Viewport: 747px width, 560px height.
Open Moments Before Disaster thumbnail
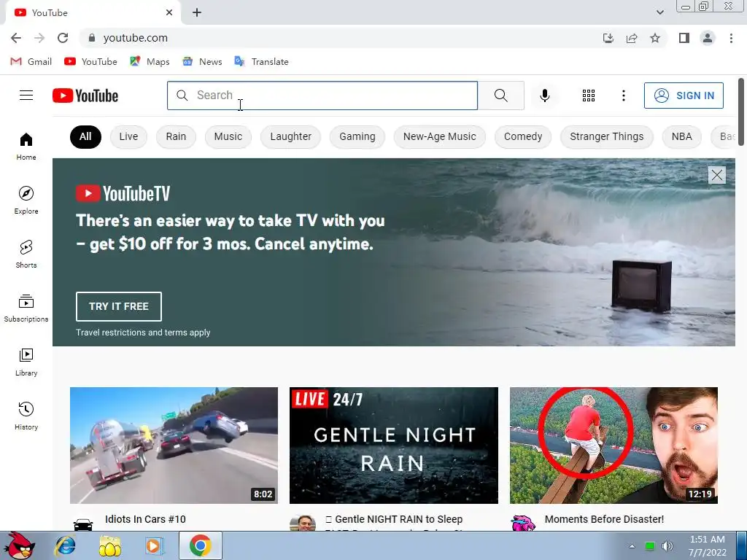[614, 446]
